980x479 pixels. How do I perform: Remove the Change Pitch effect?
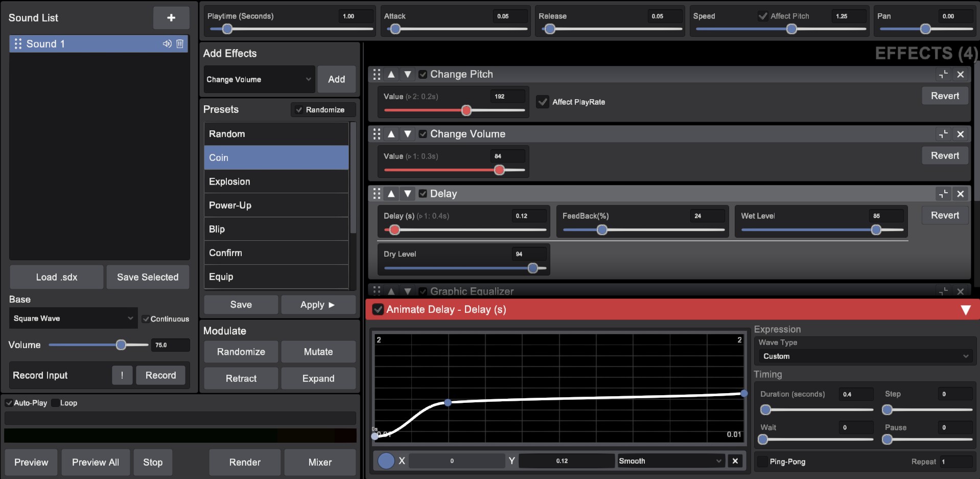[x=961, y=74]
